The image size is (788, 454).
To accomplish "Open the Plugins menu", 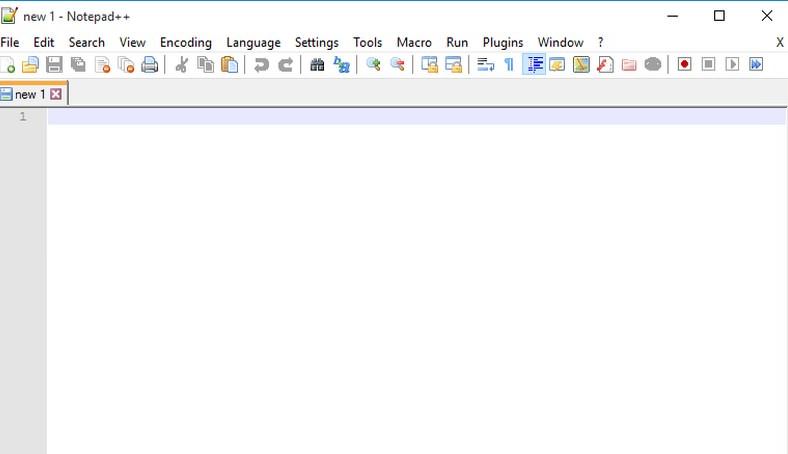I will tap(503, 43).
